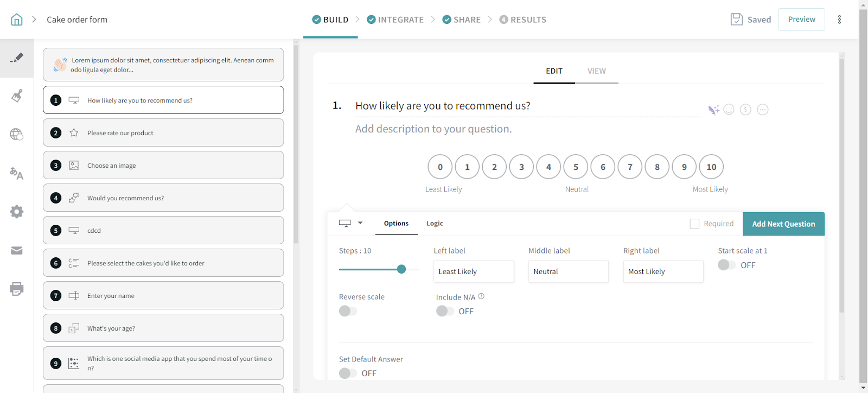Open the question type dropdown arrow
The width and height of the screenshot is (868, 393).
(360, 223)
